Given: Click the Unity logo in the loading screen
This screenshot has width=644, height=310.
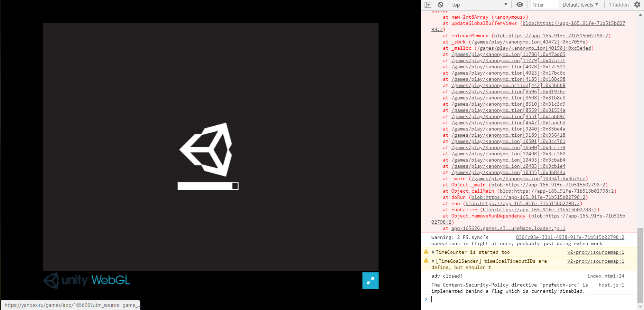Looking at the screenshot, I should point(206,149).
